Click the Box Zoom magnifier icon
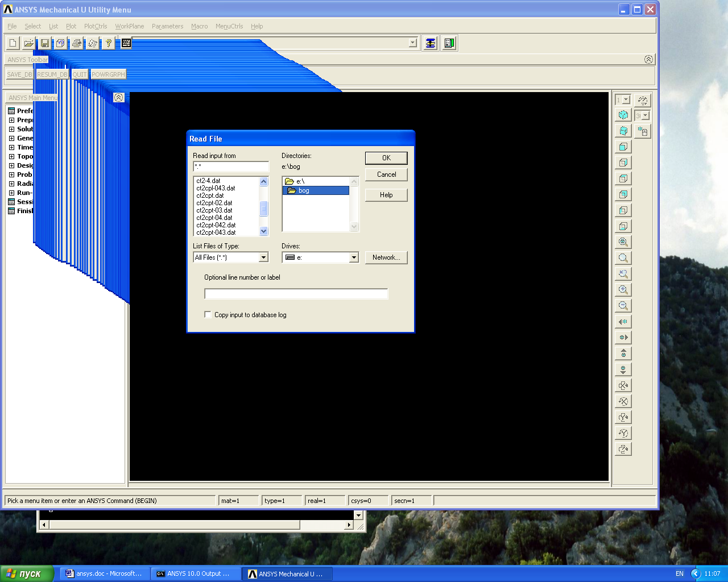 [x=623, y=258]
